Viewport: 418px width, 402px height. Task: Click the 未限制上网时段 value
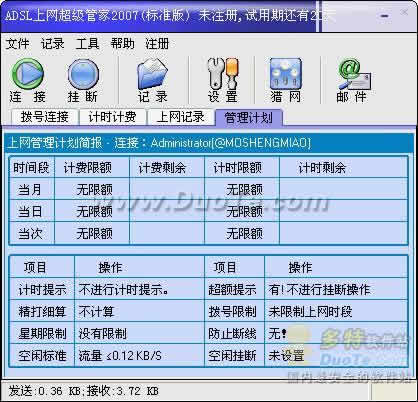pos(310,312)
